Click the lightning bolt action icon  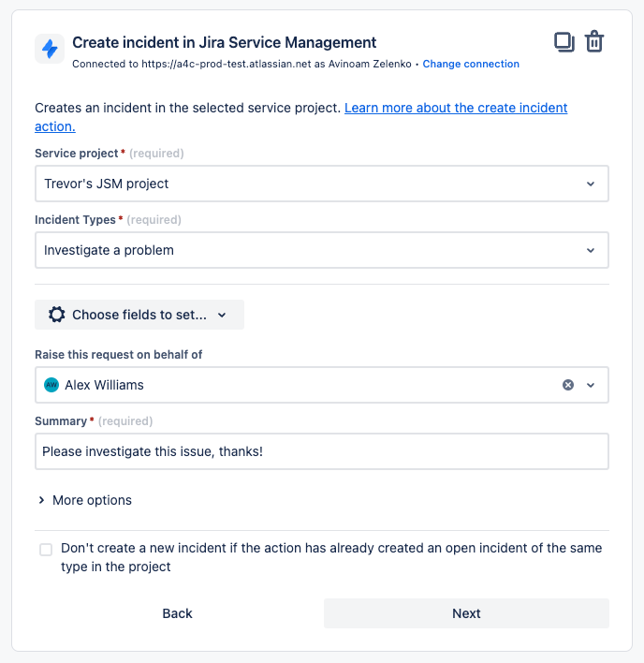(x=50, y=49)
